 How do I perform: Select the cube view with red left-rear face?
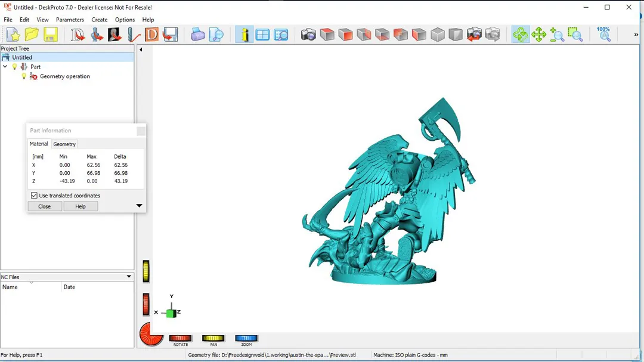click(401, 35)
